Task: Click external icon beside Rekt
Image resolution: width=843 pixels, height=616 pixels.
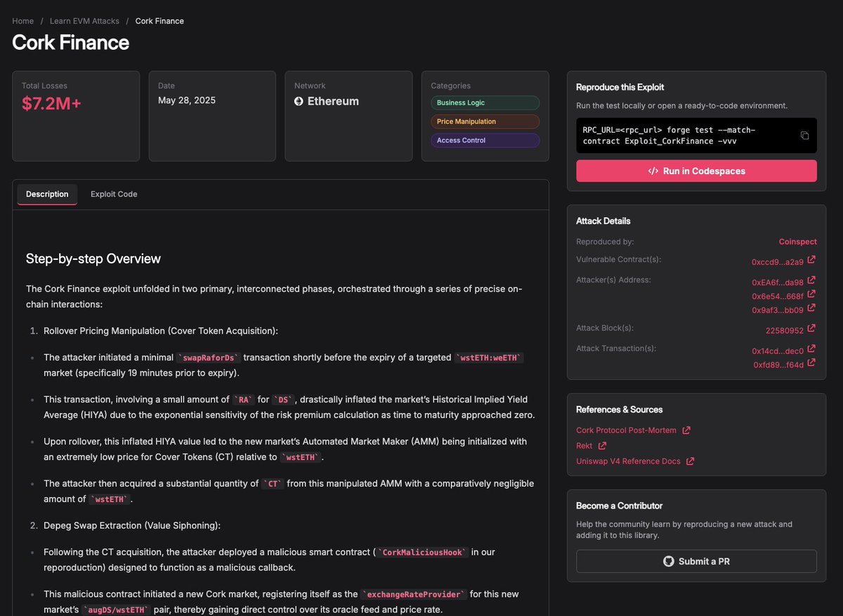Action: [x=602, y=445]
